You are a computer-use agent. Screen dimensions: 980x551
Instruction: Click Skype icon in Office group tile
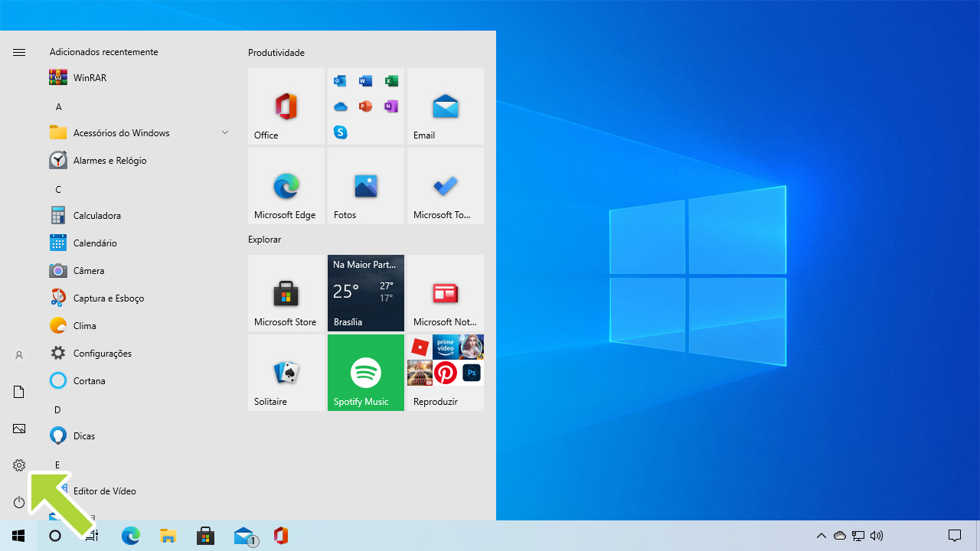click(341, 132)
